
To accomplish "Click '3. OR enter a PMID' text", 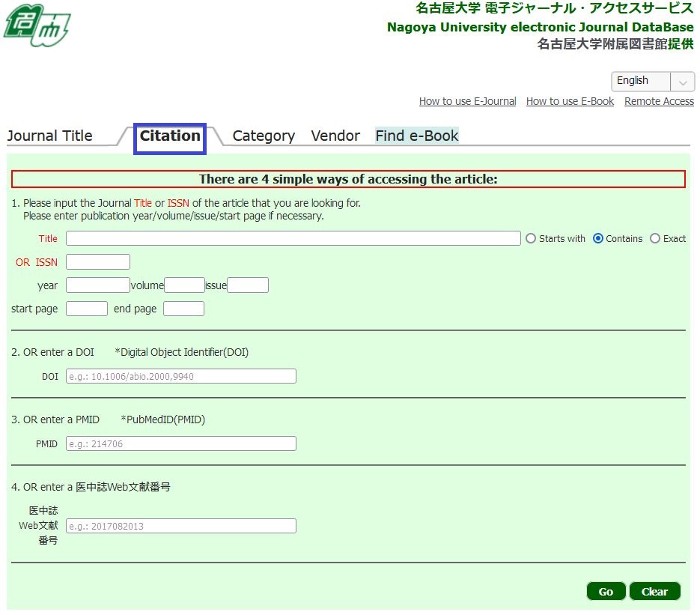I will point(55,419).
